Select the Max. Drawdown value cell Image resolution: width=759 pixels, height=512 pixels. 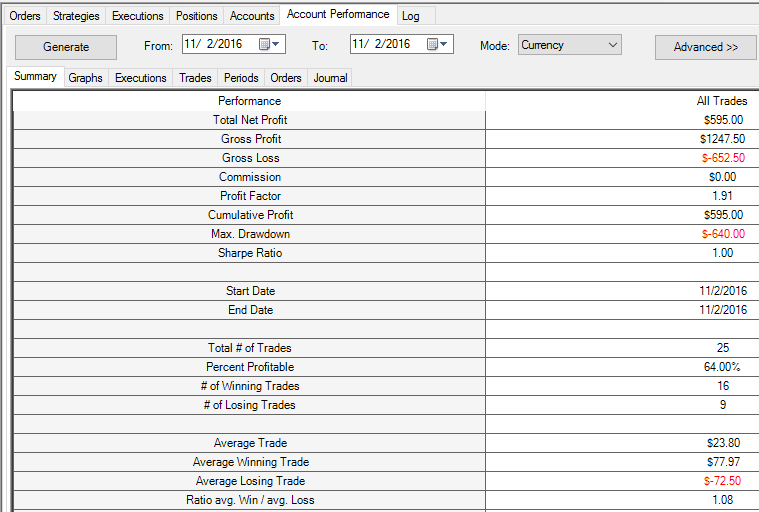coord(622,234)
